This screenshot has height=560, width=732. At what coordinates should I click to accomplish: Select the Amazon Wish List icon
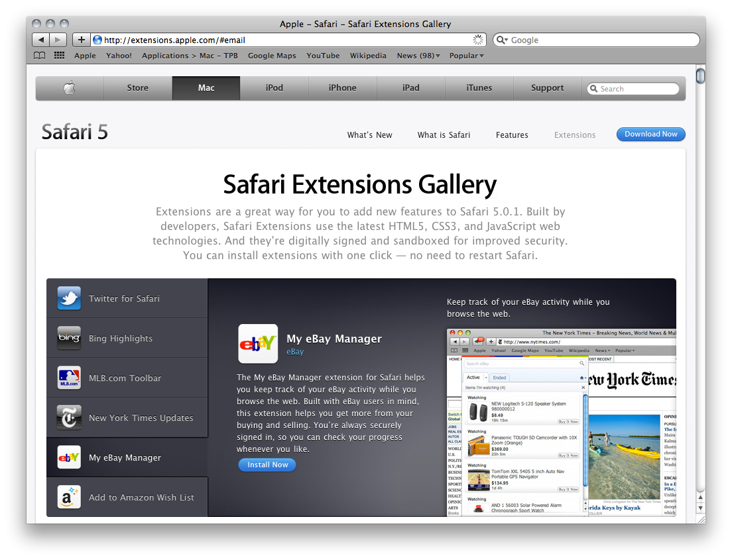(69, 497)
